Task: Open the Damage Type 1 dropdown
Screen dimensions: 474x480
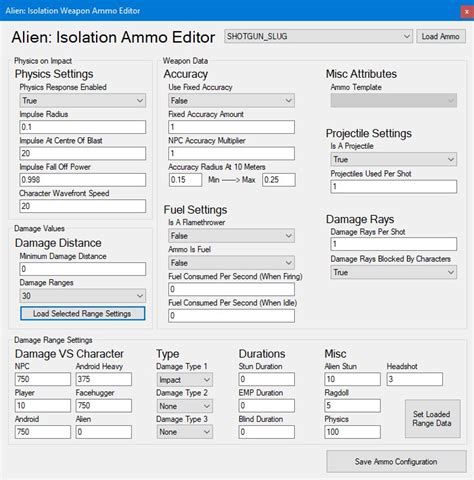Action: point(184,380)
